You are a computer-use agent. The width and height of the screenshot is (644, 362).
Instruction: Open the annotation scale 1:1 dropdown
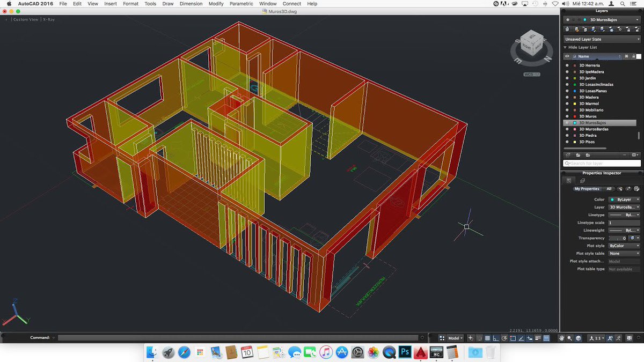(597, 338)
